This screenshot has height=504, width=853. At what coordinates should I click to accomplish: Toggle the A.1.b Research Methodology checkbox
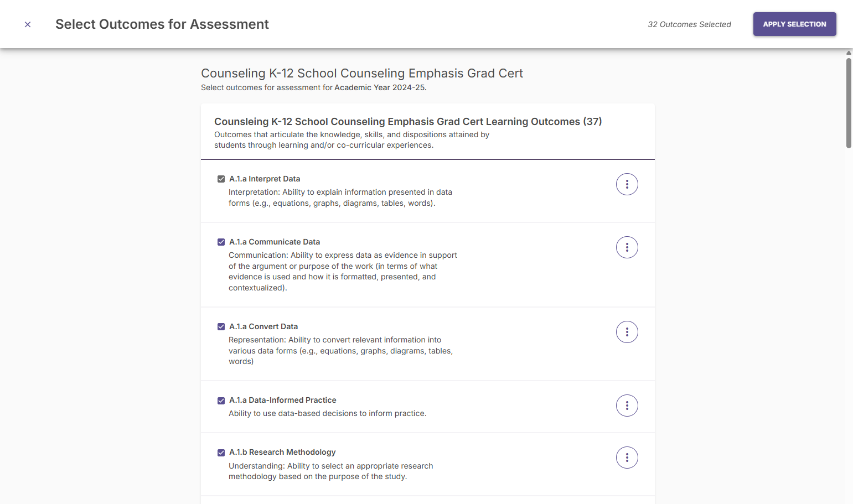tap(221, 453)
